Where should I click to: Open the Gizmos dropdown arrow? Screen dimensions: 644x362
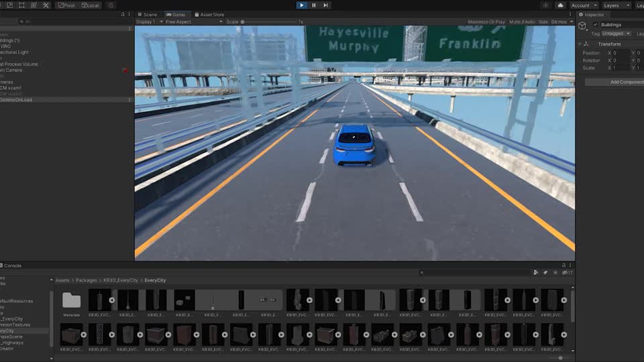572,21
